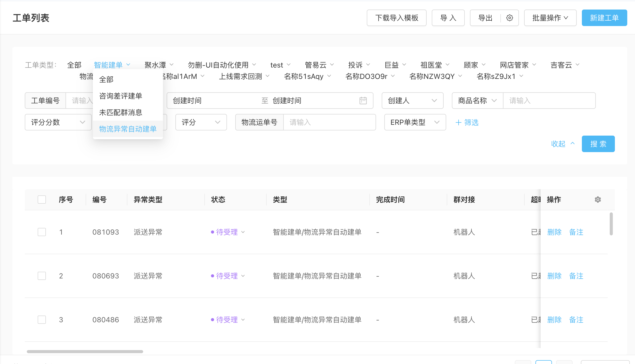
Task: Select test work order type
Action: 277,65
